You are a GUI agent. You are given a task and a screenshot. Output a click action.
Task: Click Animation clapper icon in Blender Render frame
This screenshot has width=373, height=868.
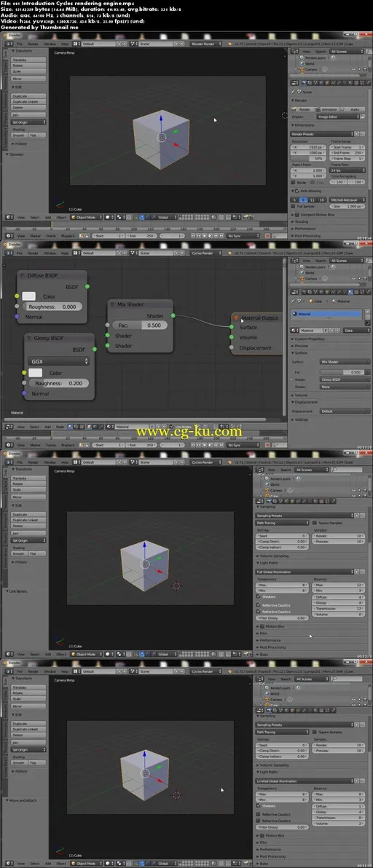318,110
